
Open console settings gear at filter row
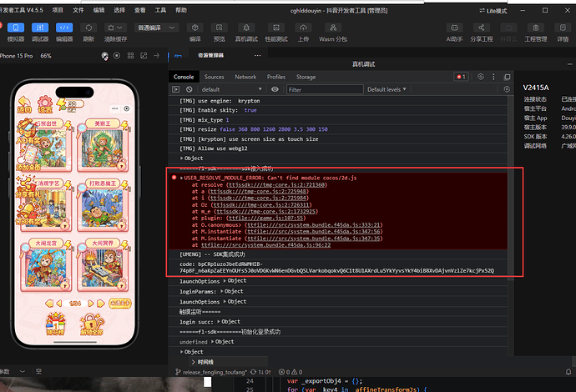tap(507, 89)
